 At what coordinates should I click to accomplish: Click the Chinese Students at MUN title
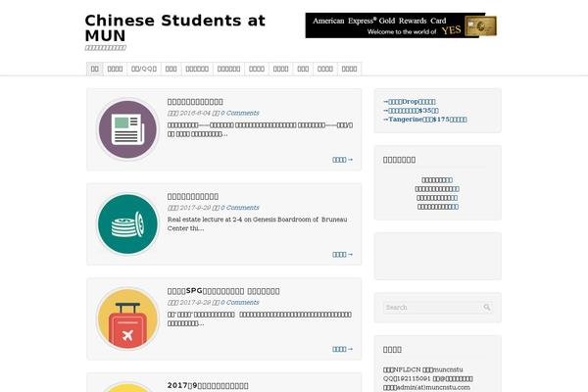pos(174,28)
